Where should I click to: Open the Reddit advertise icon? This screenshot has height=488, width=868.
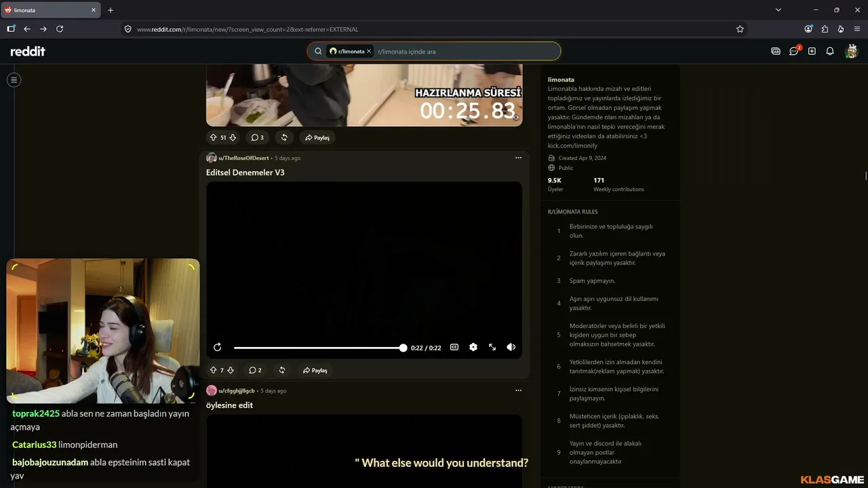(776, 51)
